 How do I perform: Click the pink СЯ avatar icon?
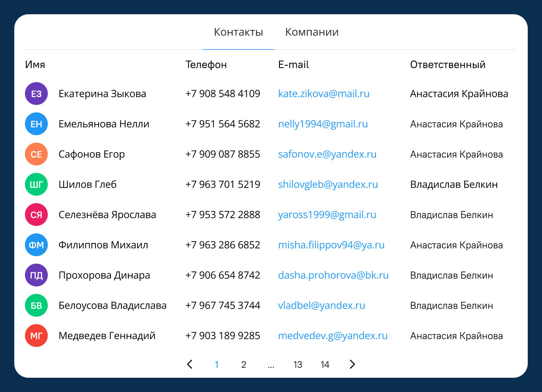tap(36, 215)
